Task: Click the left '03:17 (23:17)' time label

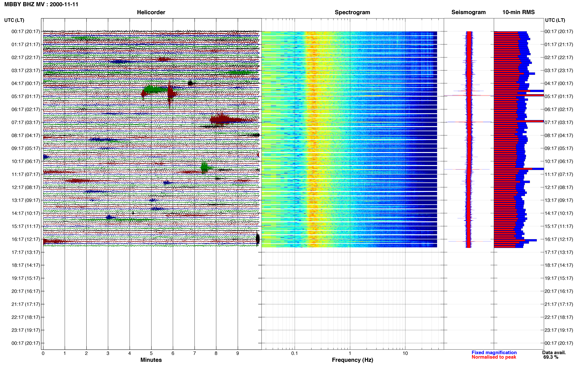Action: (x=26, y=71)
